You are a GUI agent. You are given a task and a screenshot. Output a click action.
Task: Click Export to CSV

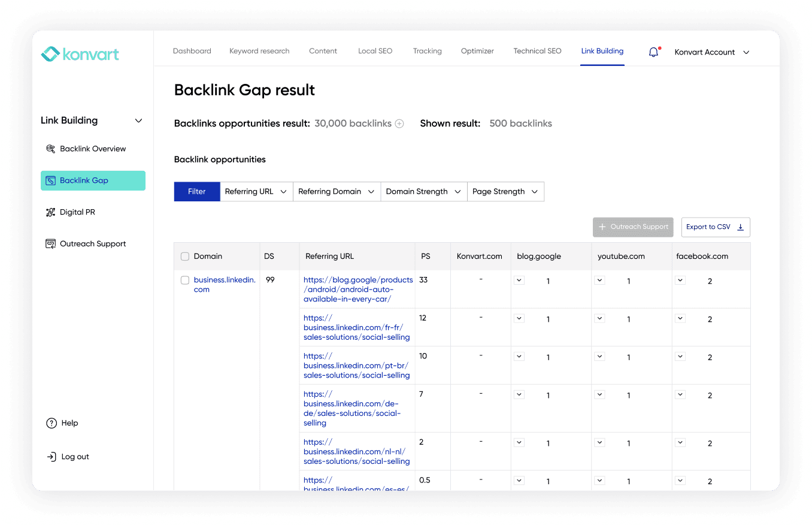click(x=716, y=227)
